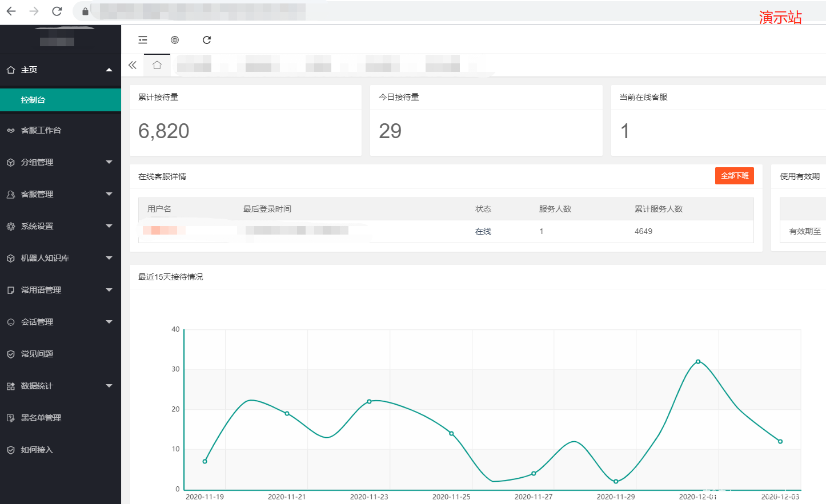Click the 2020-12-01 peak data point on chart
This screenshot has width=826, height=504.
[x=698, y=361]
